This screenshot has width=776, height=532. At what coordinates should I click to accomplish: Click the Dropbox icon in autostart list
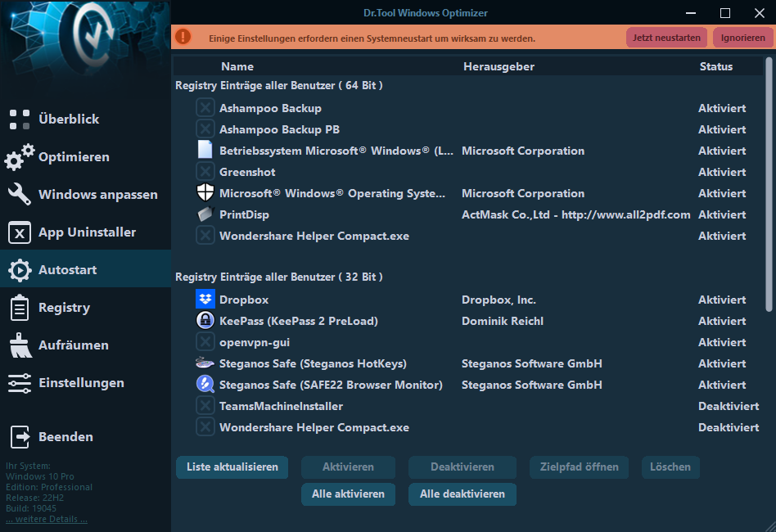(205, 300)
